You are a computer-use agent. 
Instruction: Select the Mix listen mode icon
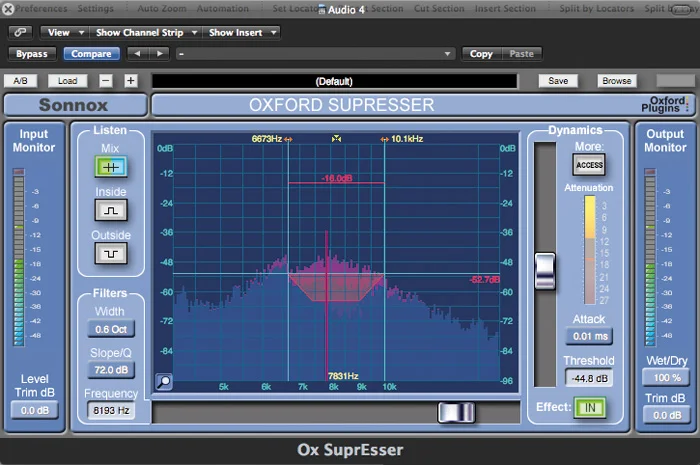click(x=111, y=167)
